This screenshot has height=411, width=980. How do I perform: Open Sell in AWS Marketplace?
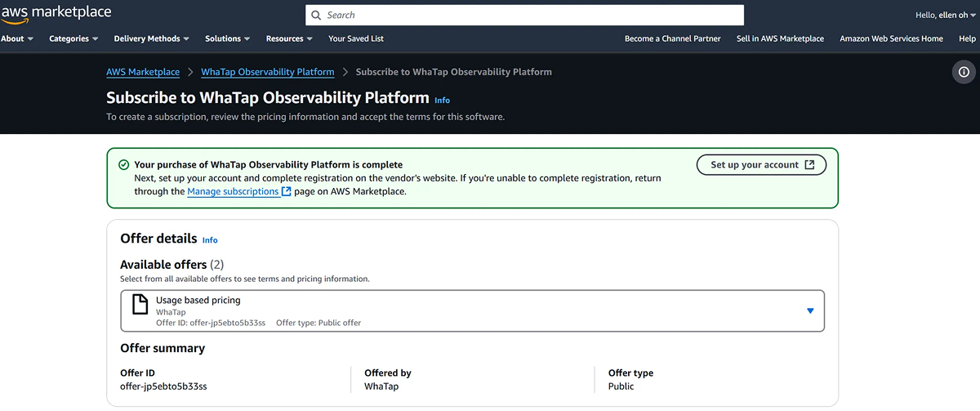click(780, 38)
